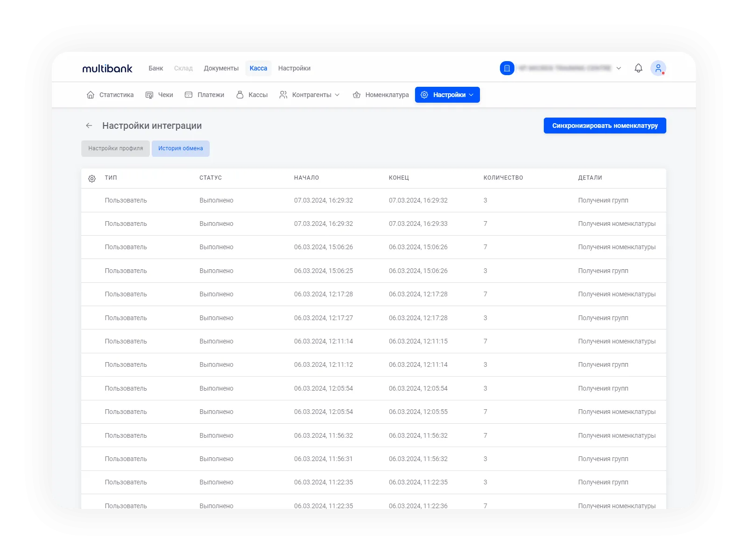The image size is (747, 560).
Task: Click the КОЛИЧЕСТВО column header
Action: point(503,178)
